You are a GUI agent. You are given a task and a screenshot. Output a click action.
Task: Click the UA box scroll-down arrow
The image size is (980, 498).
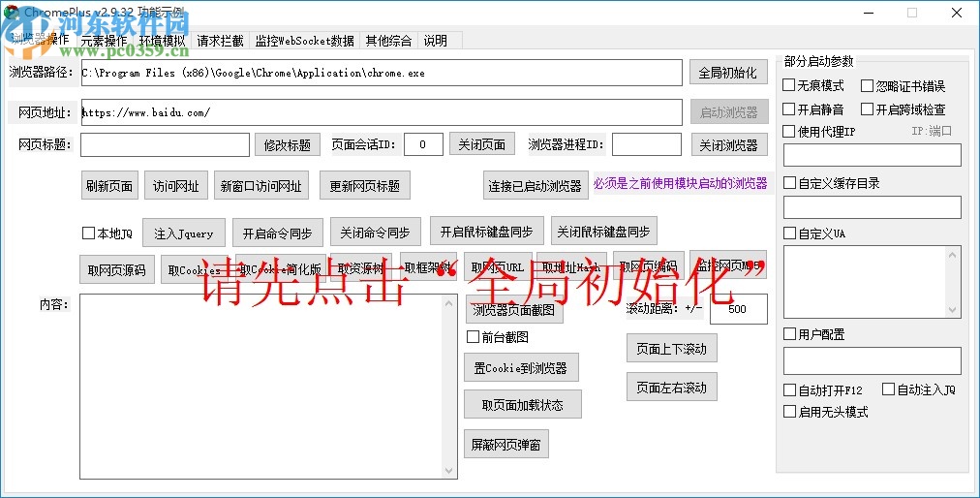(953, 310)
